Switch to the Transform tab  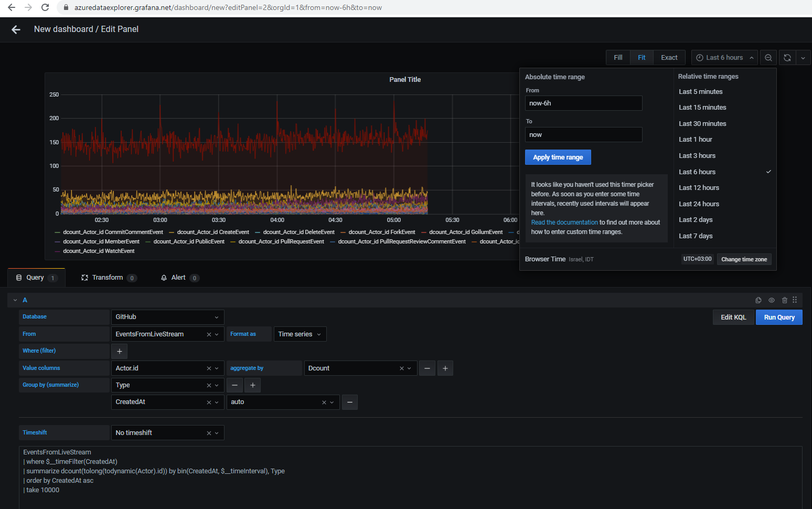tap(108, 277)
